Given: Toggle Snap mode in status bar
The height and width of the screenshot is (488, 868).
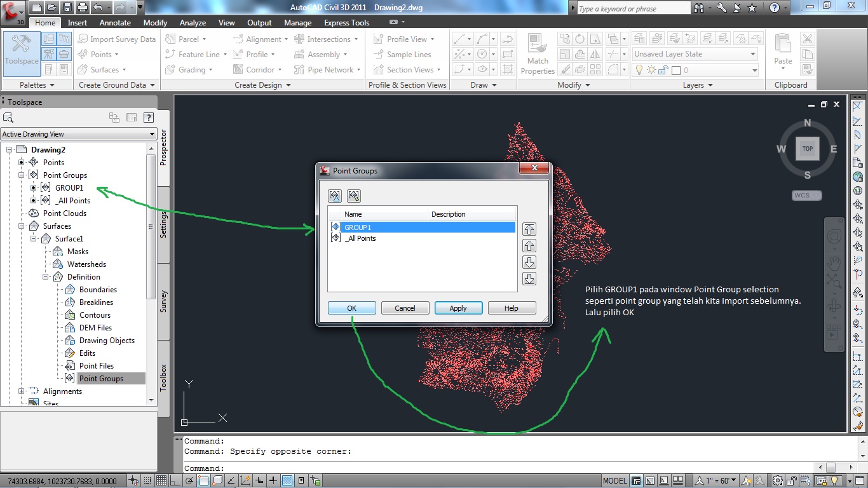Looking at the screenshot, I should [147, 480].
